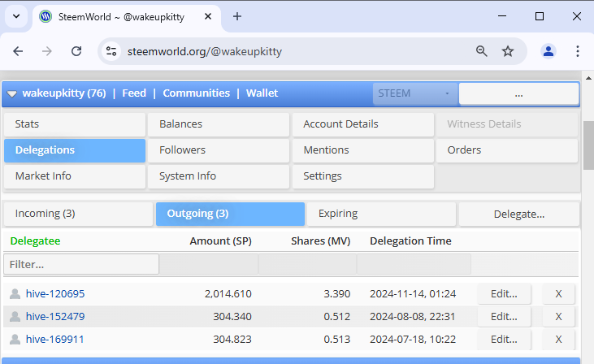Image resolution: width=594 pixels, height=364 pixels.
Task: Remove the hive-169911 delegation with X
Action: point(558,340)
